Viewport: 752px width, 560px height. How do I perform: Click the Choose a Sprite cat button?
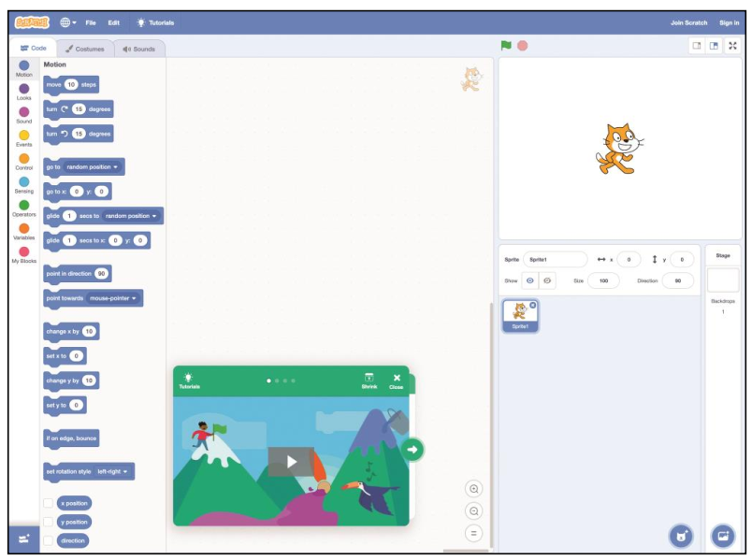click(682, 535)
